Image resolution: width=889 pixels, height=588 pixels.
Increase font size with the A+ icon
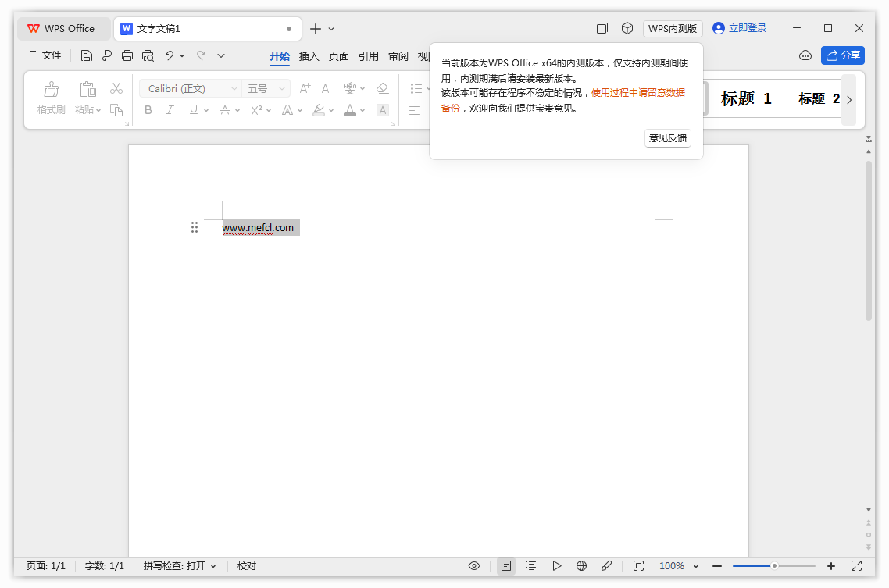coord(305,88)
